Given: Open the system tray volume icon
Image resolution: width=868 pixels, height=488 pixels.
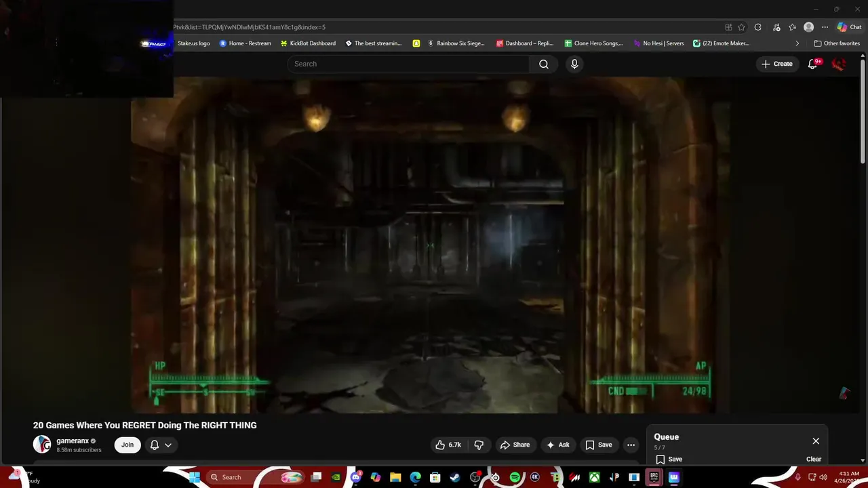Looking at the screenshot, I should pyautogui.click(x=823, y=477).
